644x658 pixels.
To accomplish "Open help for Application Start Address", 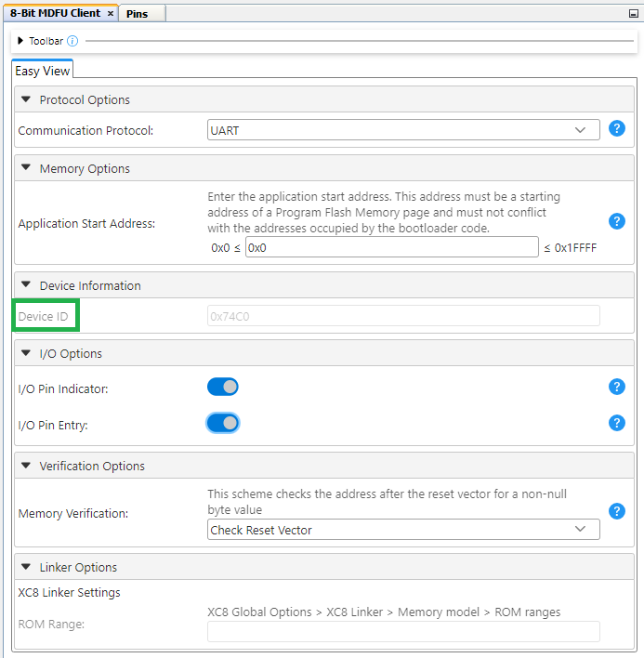I will (616, 221).
